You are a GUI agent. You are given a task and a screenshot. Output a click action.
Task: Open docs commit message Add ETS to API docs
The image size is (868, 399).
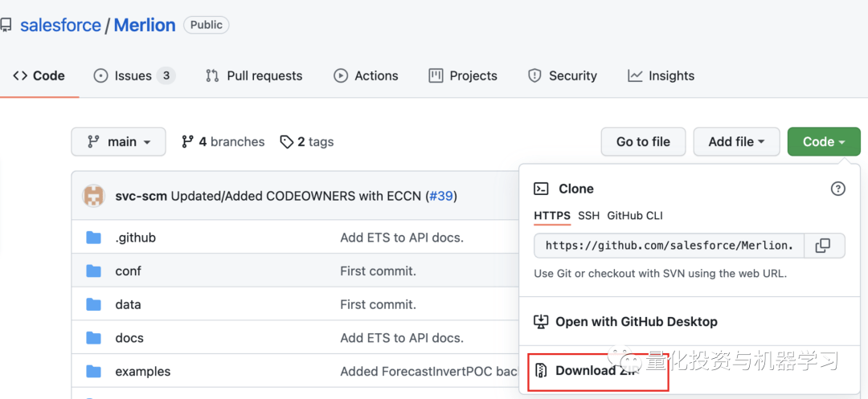pyautogui.click(x=402, y=338)
